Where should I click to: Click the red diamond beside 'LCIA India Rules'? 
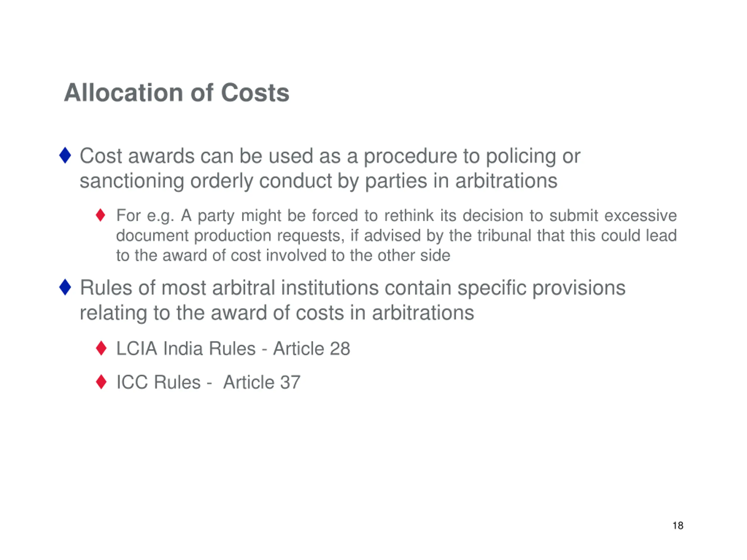[101, 348]
